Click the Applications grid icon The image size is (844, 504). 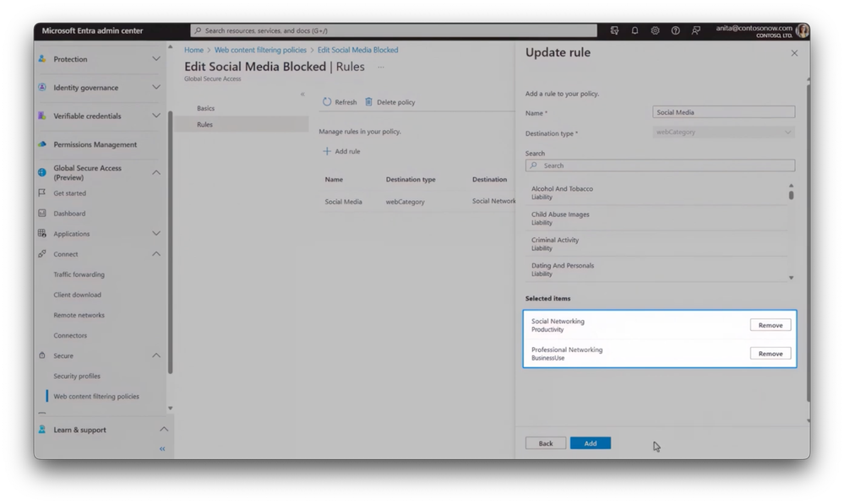(42, 234)
